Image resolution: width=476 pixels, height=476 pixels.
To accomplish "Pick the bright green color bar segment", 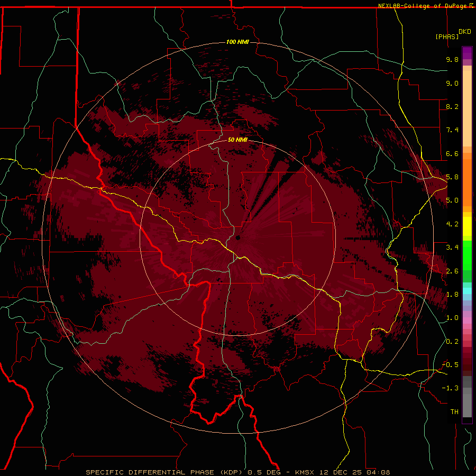I will [x=467, y=255].
